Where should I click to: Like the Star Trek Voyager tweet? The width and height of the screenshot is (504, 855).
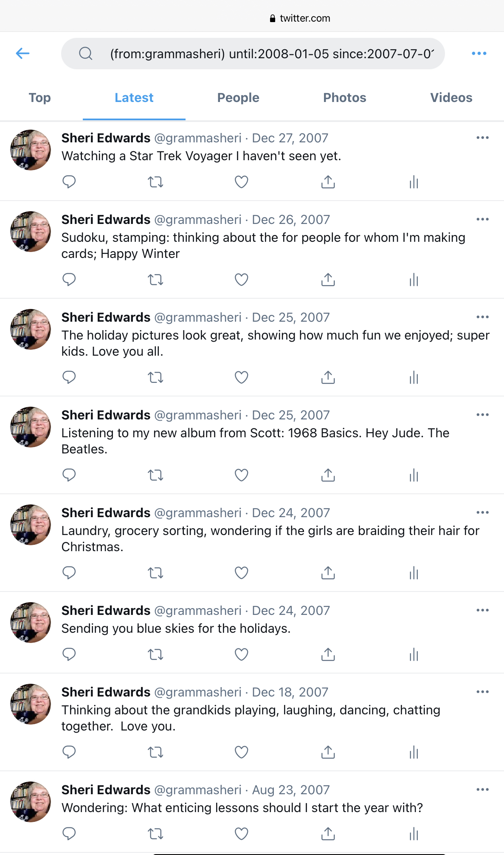241,182
